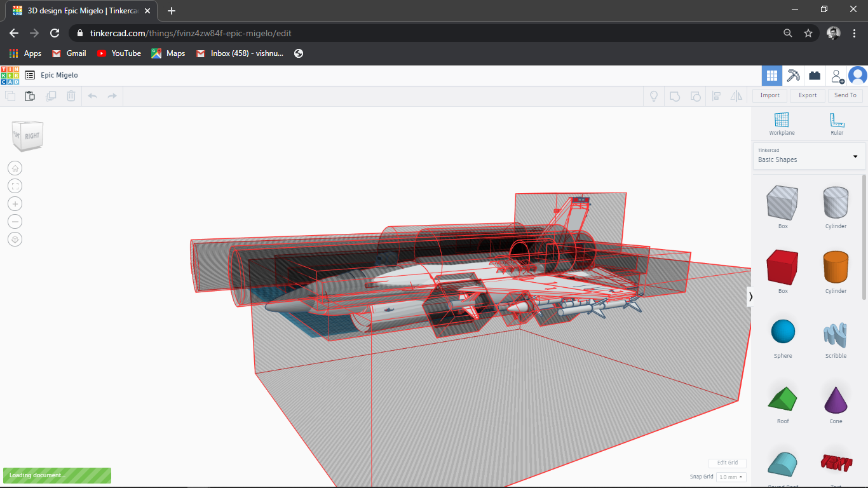Click the Redo arrow icon
This screenshot has width=868, height=488.
point(112,96)
